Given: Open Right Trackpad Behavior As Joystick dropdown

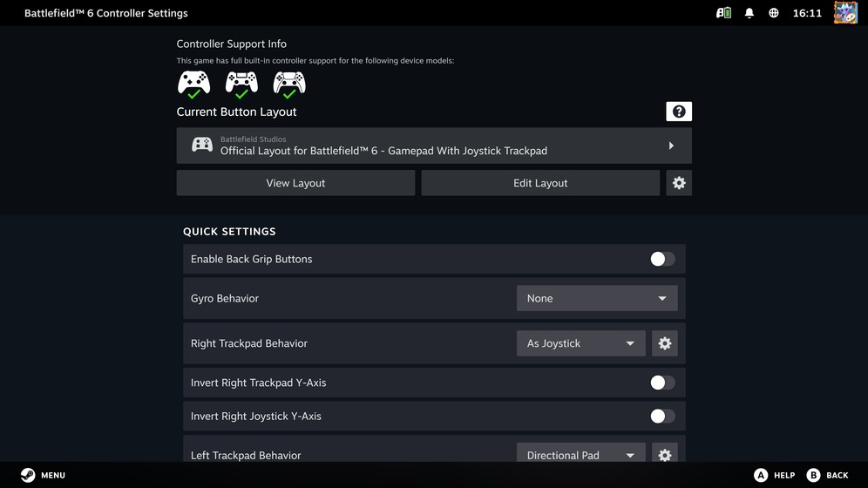Looking at the screenshot, I should [x=580, y=343].
